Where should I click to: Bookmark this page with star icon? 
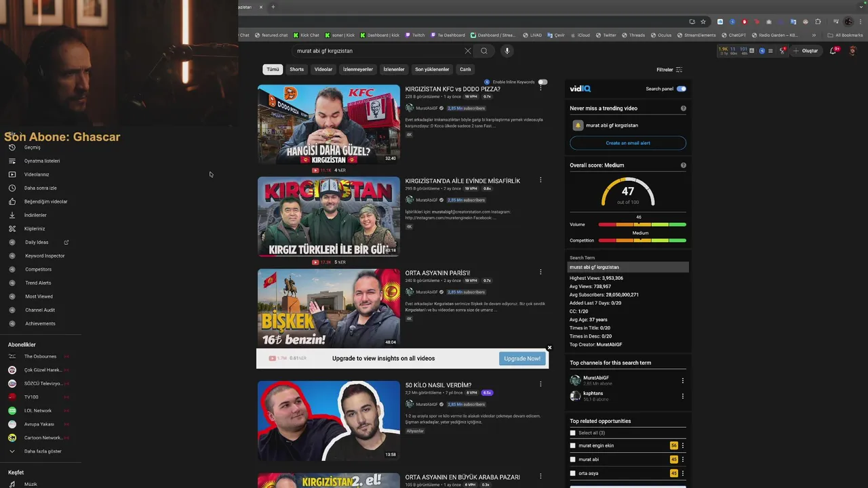coord(703,22)
